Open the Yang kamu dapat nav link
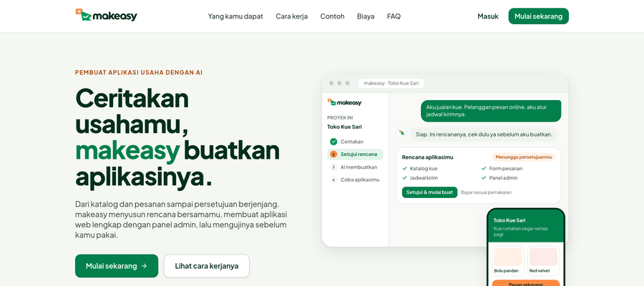The image size is (644, 286). [235, 16]
